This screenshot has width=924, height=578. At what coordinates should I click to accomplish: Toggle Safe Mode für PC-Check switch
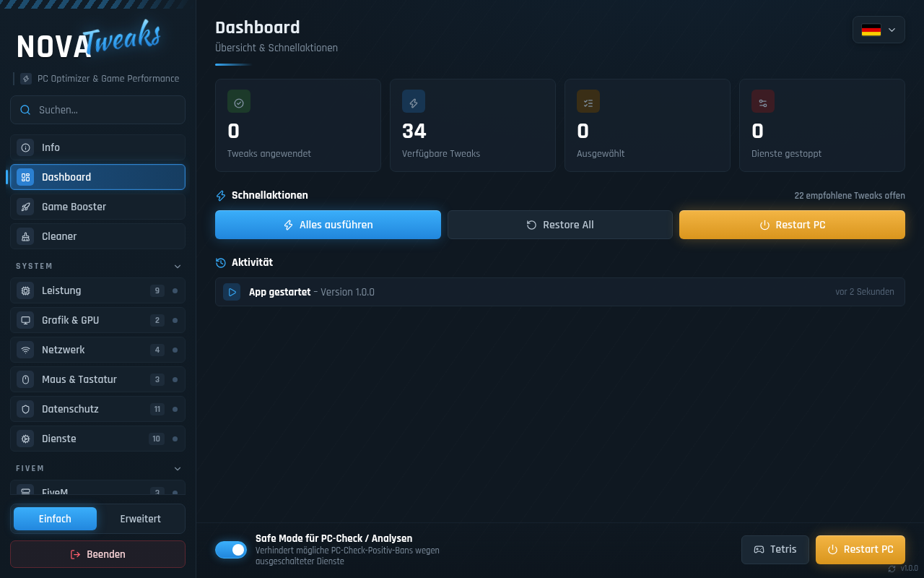coord(231,550)
